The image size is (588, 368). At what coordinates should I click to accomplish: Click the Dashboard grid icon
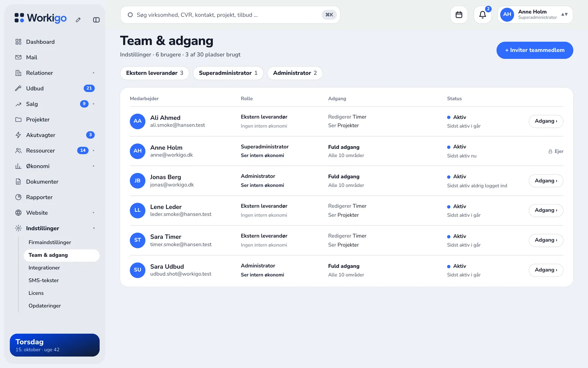point(18,42)
